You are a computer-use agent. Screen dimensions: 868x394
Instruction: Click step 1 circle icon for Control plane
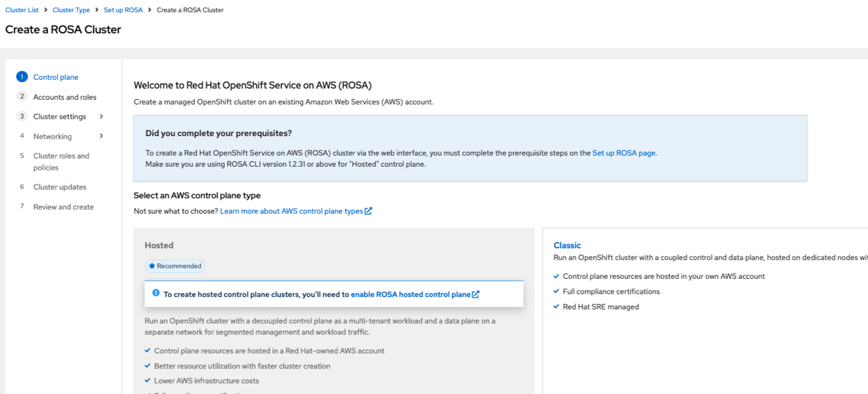tap(22, 77)
